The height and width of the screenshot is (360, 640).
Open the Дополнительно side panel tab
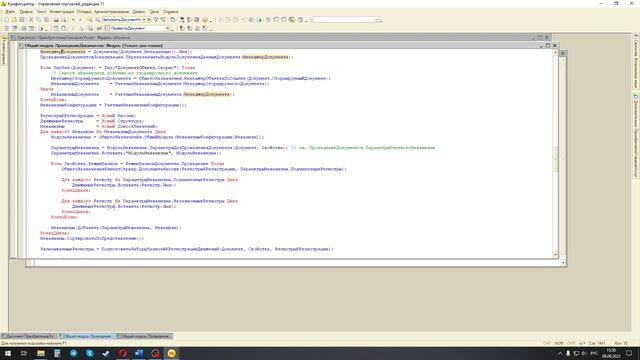pos(636,136)
